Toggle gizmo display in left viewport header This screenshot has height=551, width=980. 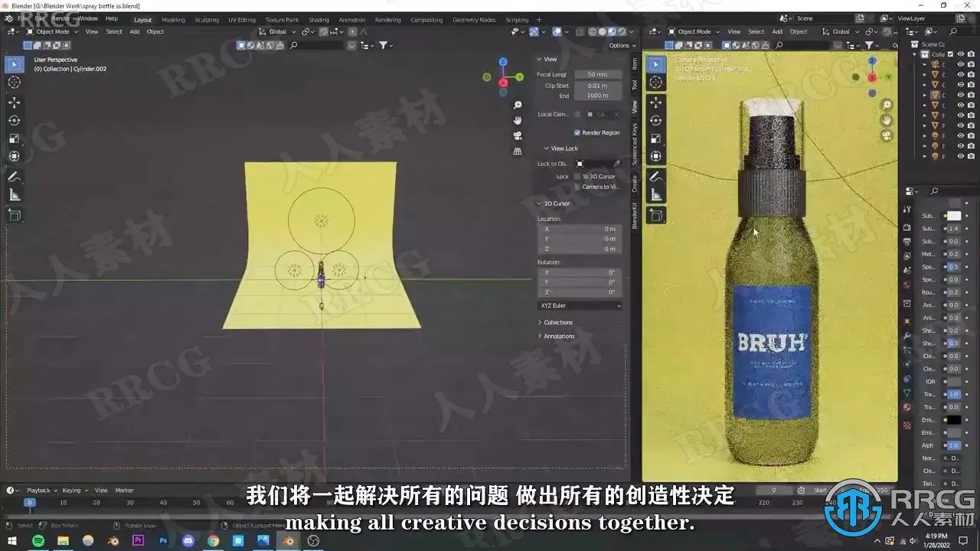tap(534, 31)
